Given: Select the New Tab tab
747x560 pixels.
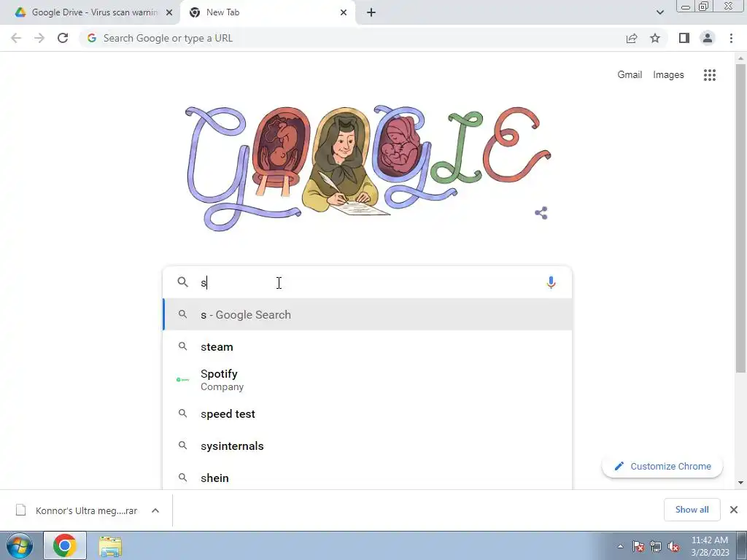Looking at the screenshot, I should [x=268, y=12].
